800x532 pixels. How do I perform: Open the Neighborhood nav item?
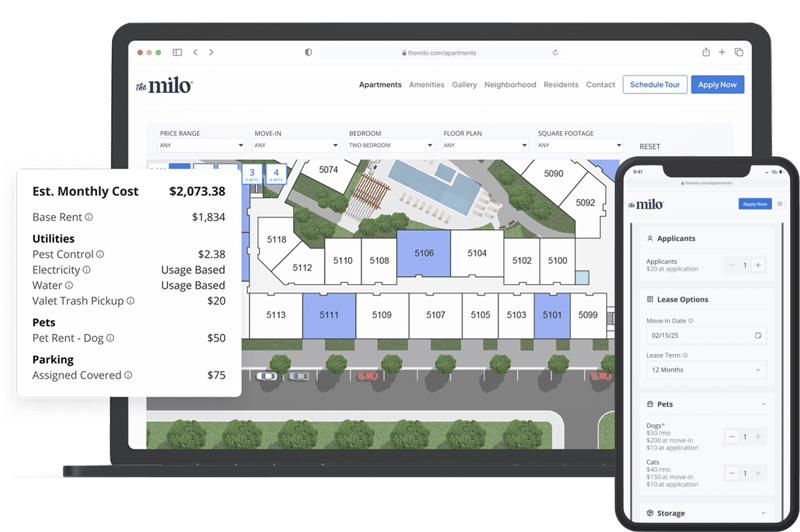[x=510, y=85]
